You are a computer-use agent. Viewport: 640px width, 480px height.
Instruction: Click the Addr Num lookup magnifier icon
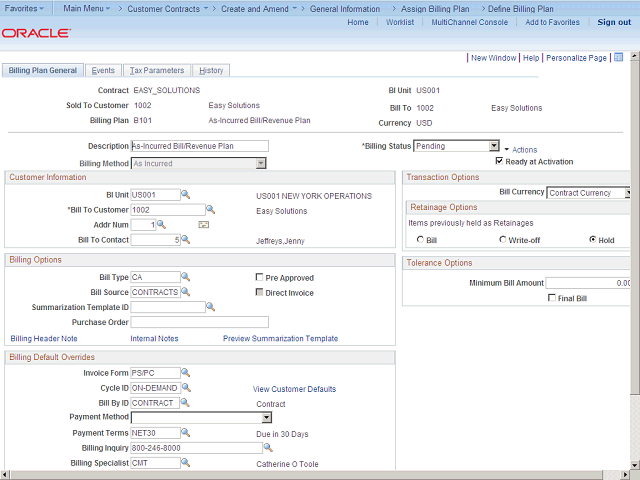click(x=162, y=225)
